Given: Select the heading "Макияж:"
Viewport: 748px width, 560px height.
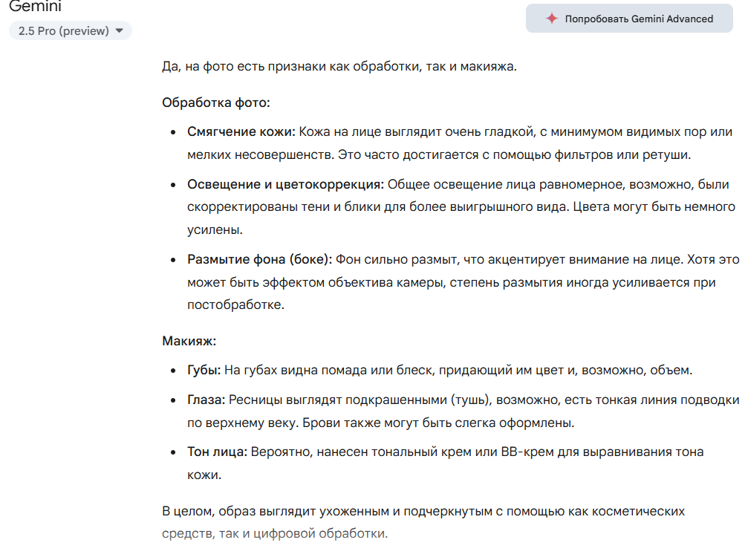Looking at the screenshot, I should point(189,341).
